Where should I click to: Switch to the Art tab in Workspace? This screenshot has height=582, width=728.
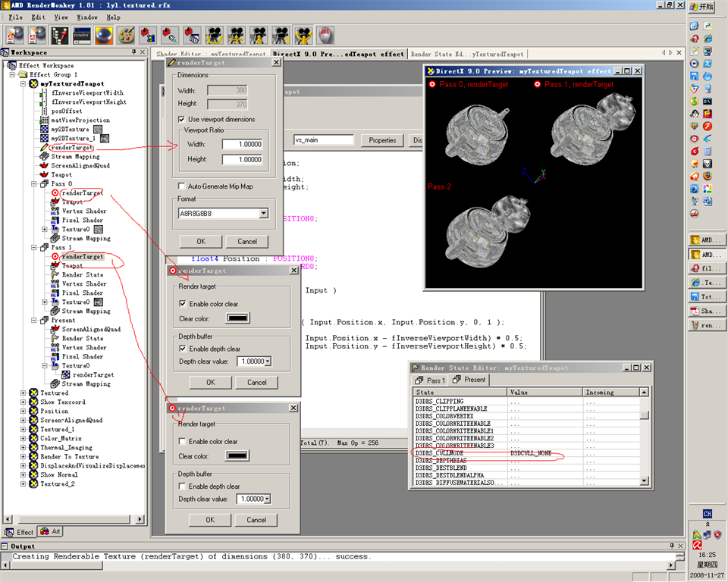(x=50, y=531)
